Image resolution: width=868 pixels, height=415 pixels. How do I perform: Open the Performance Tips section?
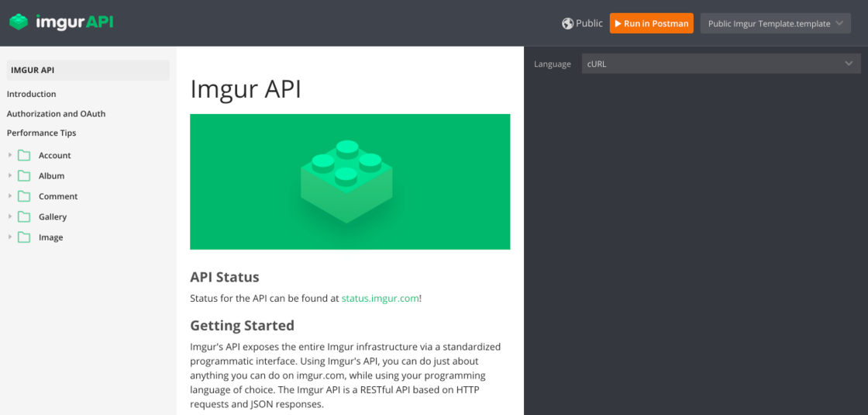click(42, 133)
